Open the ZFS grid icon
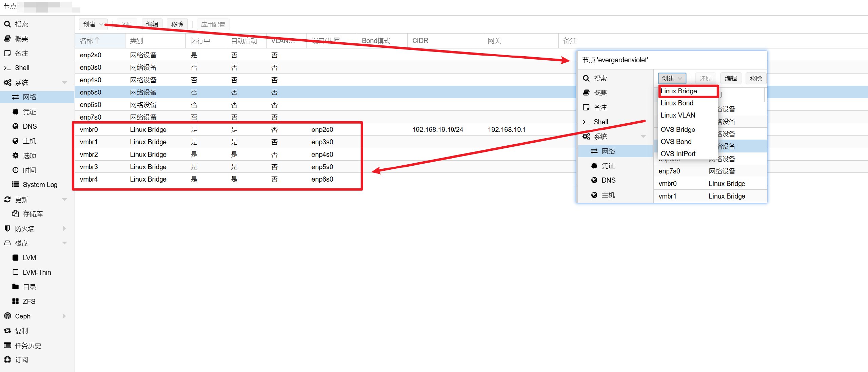This screenshot has height=372, width=868. (x=15, y=301)
